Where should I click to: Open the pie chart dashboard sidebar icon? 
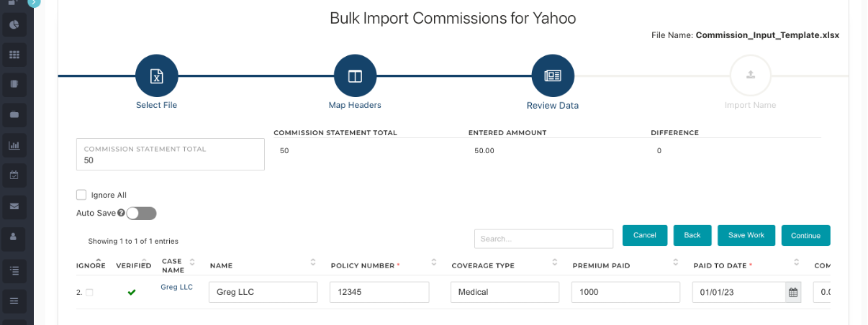coord(14,25)
